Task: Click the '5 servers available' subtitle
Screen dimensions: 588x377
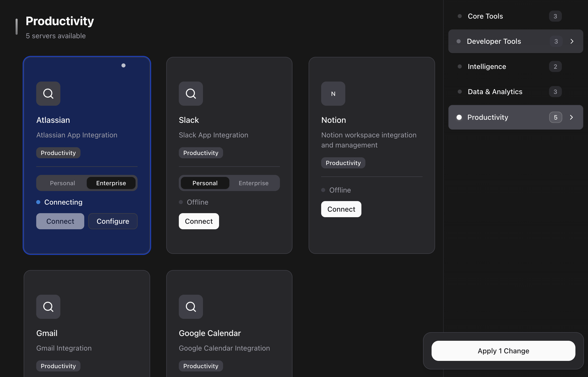Action: [x=56, y=36]
